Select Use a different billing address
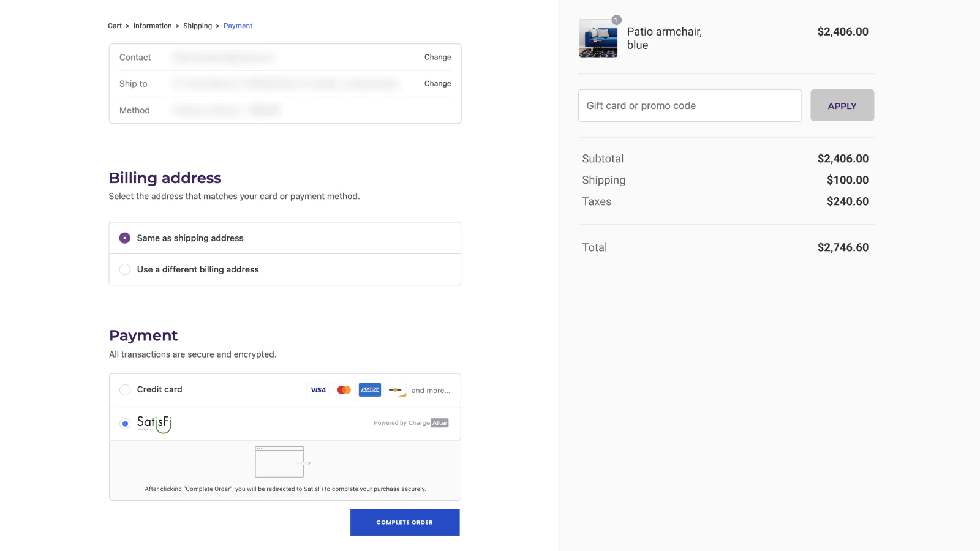Viewport: 980px width, 551px height. [285, 269]
